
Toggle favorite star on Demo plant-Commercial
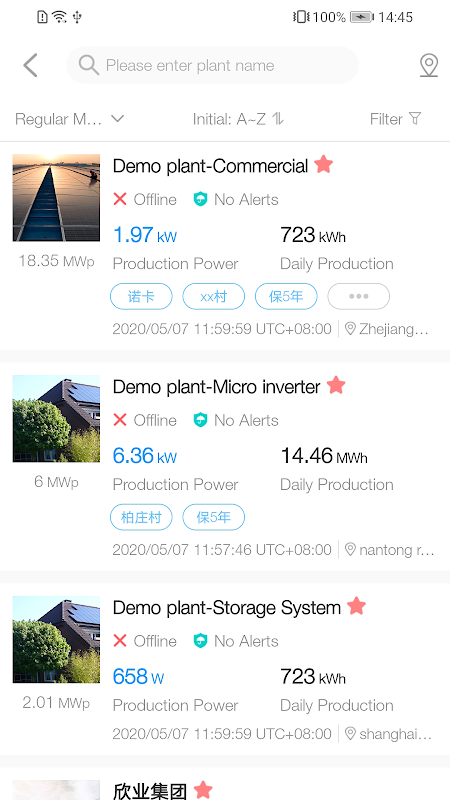click(323, 164)
